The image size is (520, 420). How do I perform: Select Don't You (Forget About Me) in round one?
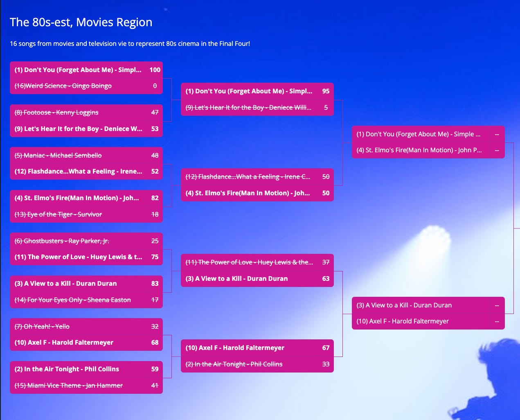coord(86,70)
